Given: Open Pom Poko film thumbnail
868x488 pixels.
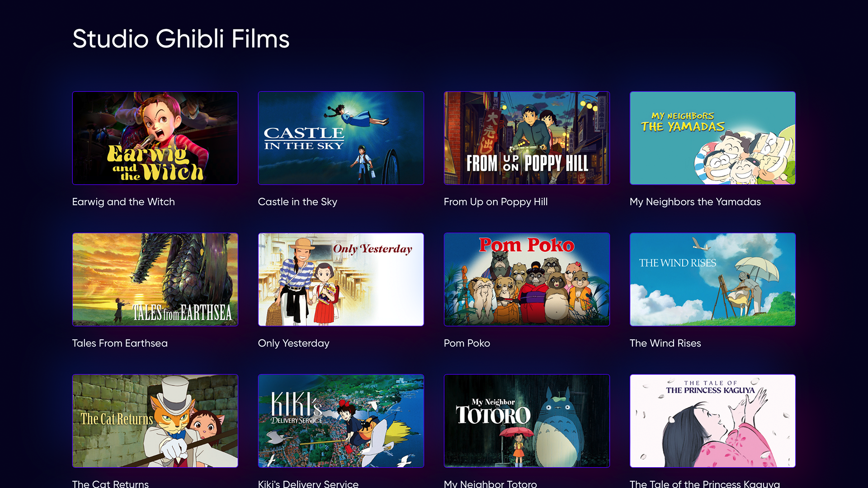Looking at the screenshot, I should click(x=527, y=279).
